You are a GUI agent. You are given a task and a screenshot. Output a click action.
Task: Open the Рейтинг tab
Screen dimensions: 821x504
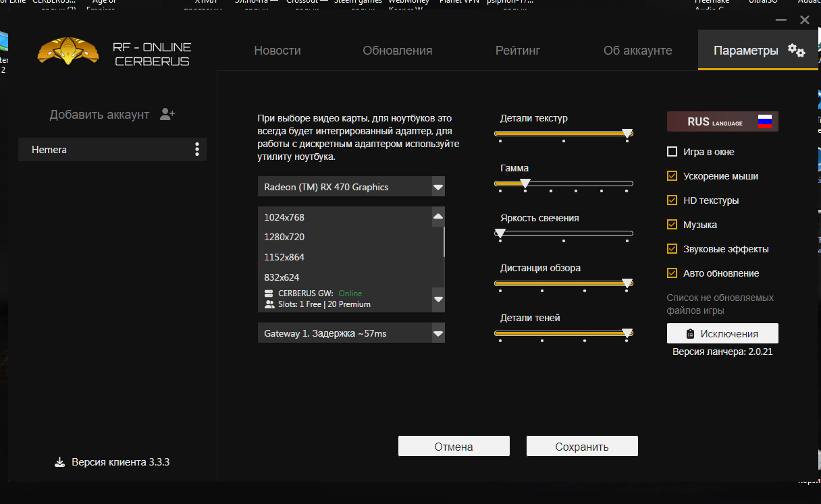point(518,51)
